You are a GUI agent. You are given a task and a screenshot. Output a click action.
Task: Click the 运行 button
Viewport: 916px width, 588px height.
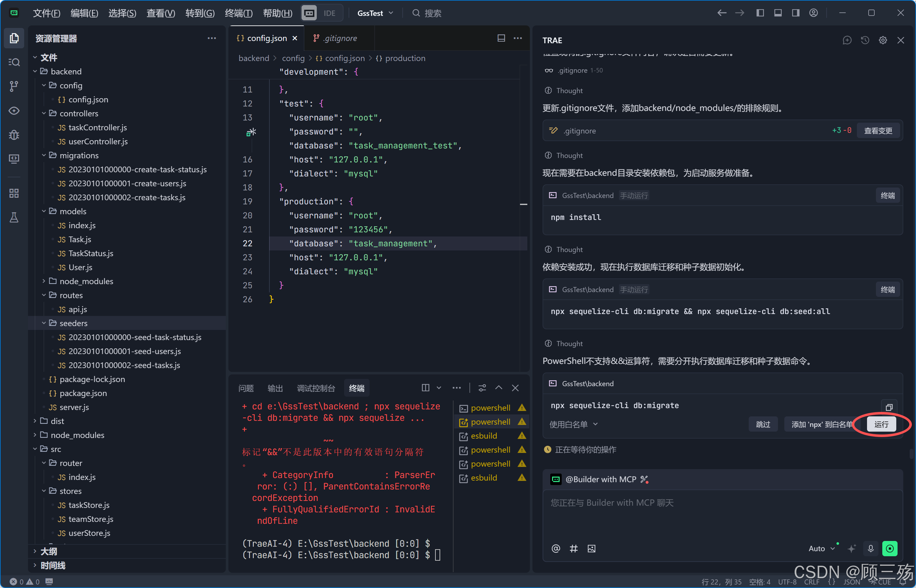click(881, 424)
